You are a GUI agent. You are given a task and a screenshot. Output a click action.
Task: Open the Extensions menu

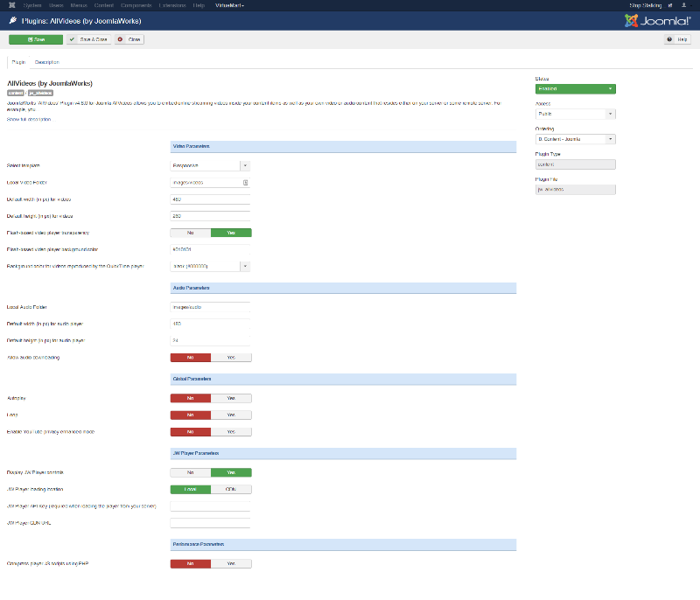pyautogui.click(x=172, y=5)
